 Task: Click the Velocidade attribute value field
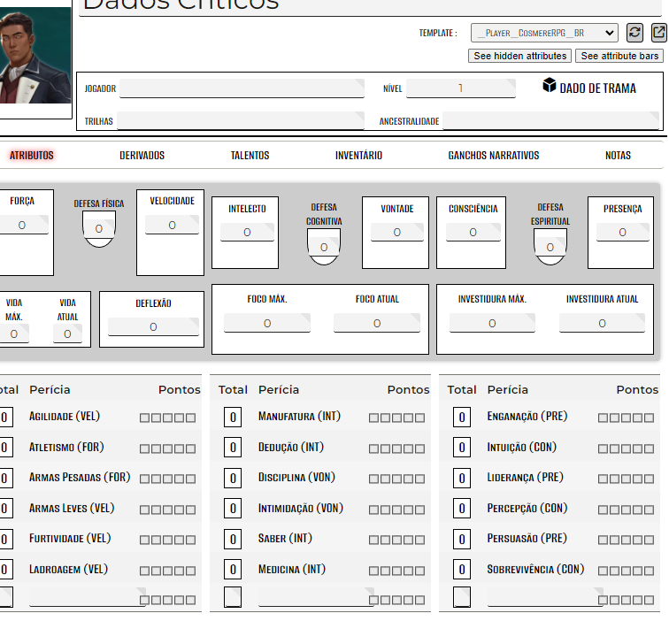(172, 225)
